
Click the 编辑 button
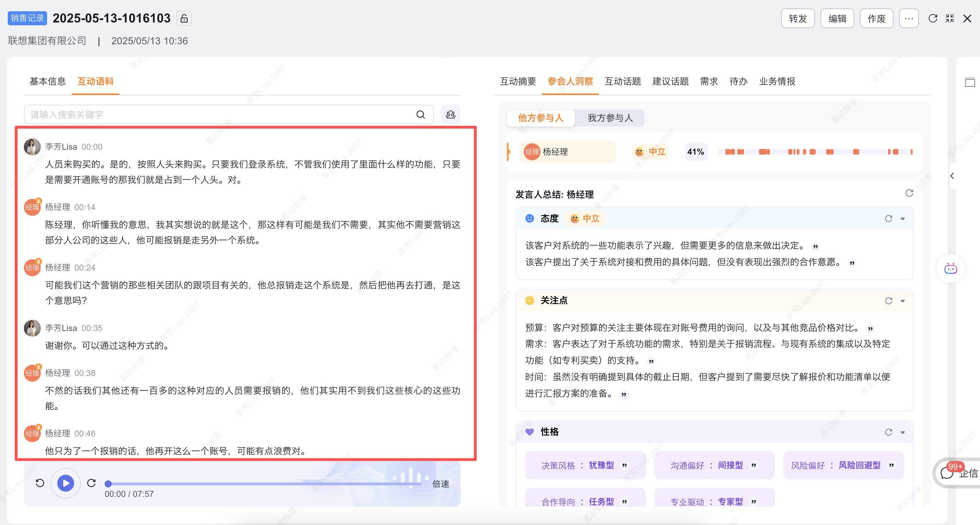click(837, 19)
